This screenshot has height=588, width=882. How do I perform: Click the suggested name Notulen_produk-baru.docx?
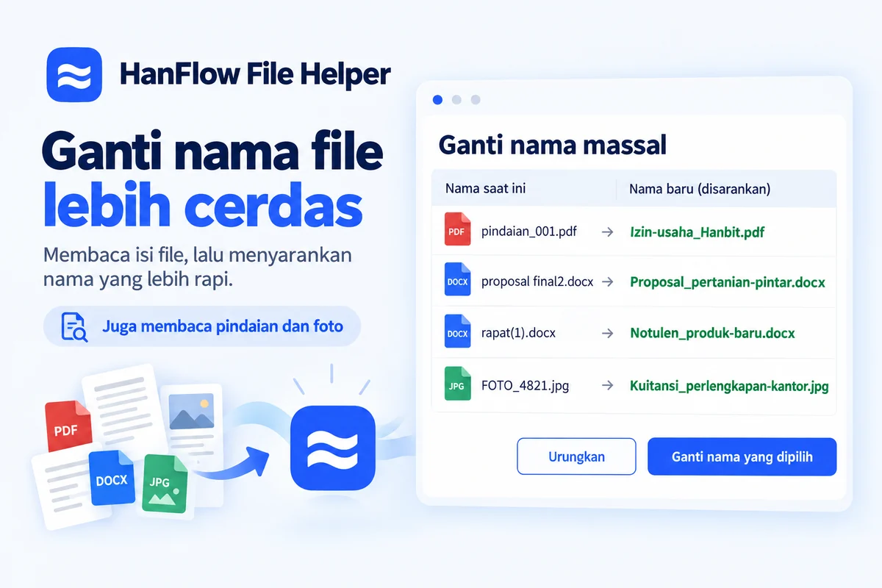712,333
